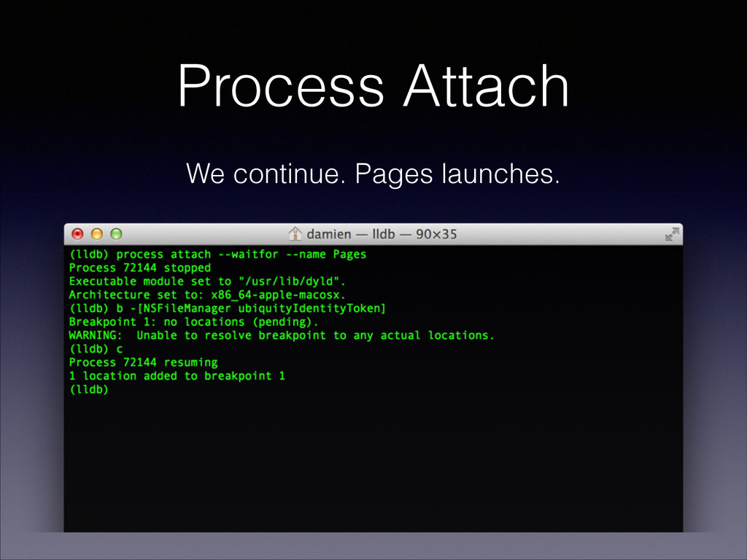Click the final empty '(lldb)' prompt
This screenshot has height=560, width=747.
pos(89,389)
